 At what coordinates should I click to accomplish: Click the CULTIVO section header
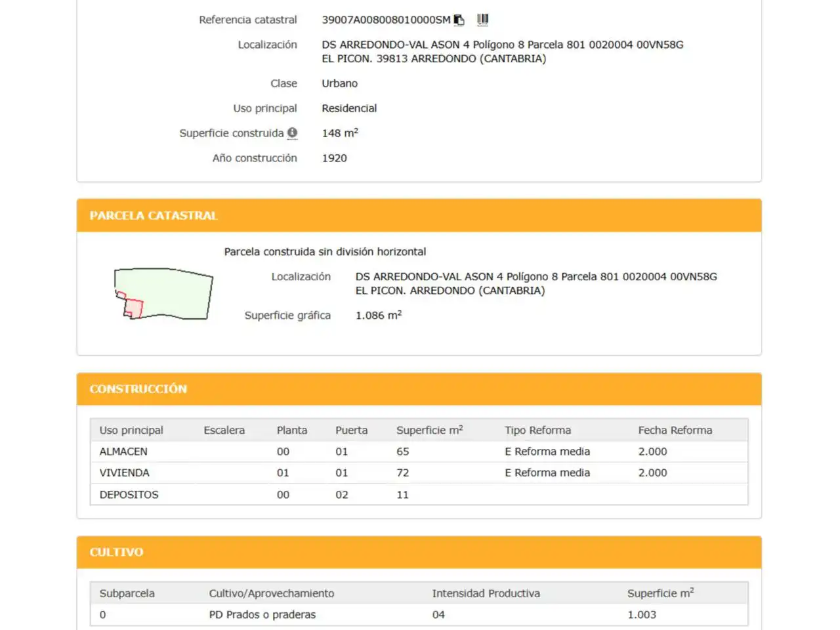(x=419, y=553)
